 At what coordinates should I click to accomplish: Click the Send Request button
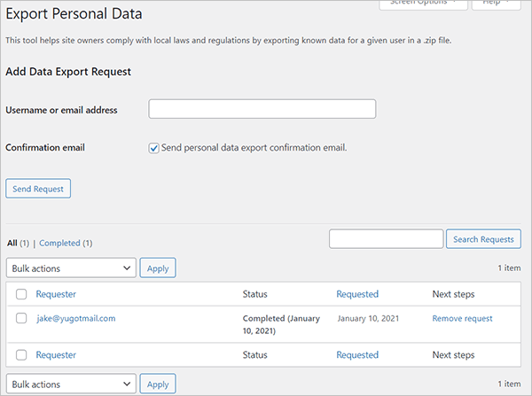(x=38, y=189)
